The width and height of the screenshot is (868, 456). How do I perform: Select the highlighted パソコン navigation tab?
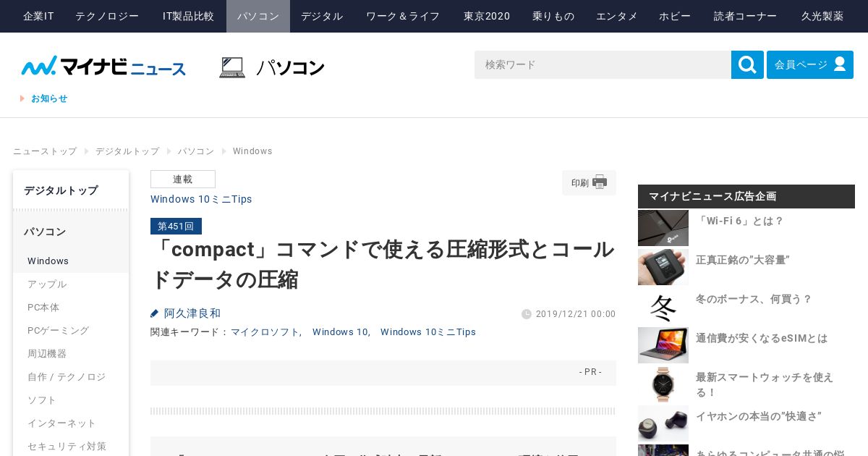coord(258,16)
